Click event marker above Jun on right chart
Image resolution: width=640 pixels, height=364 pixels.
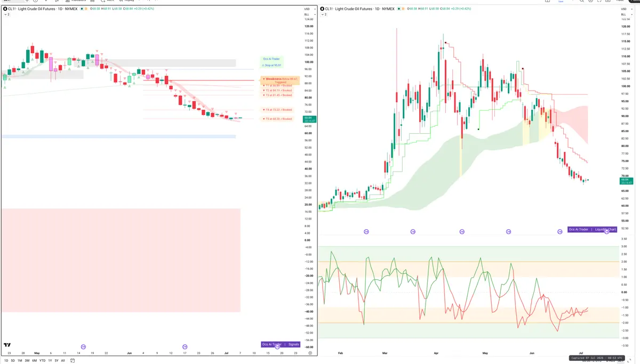point(560,232)
